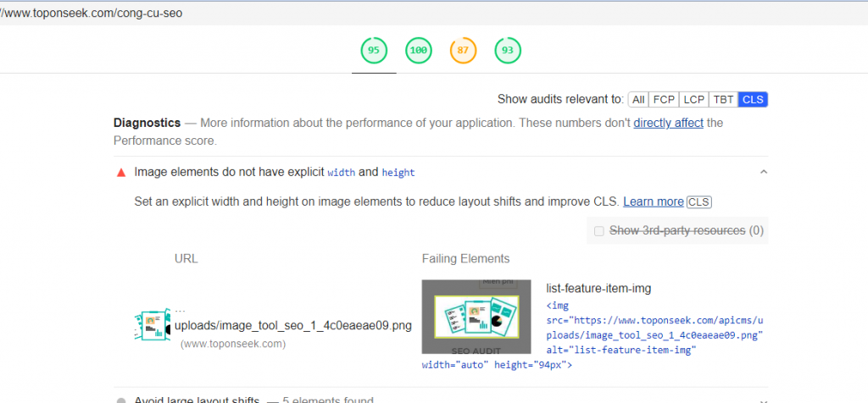The image size is (868, 403).
Task: Click the score gauge showing 93
Action: (x=508, y=51)
